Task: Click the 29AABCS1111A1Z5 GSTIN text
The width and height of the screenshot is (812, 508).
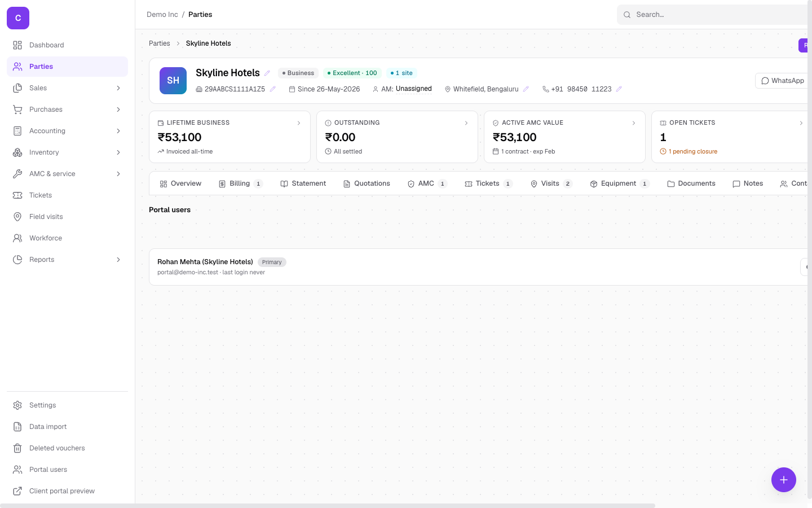Action: (235, 89)
